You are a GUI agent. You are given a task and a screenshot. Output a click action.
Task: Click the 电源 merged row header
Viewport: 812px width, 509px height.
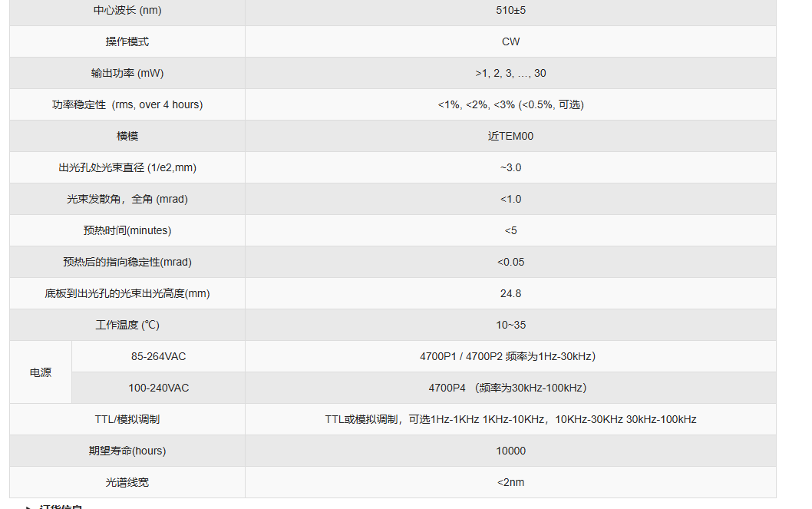[41, 372]
